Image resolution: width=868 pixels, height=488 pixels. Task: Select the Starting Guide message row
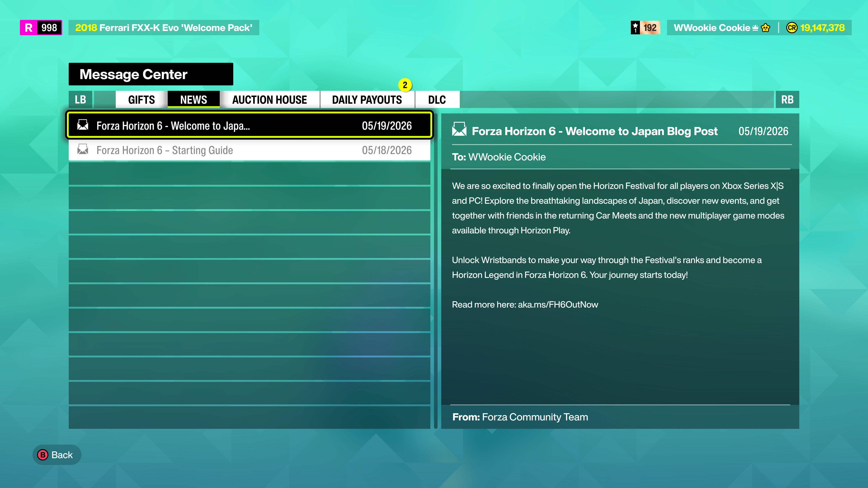[249, 150]
